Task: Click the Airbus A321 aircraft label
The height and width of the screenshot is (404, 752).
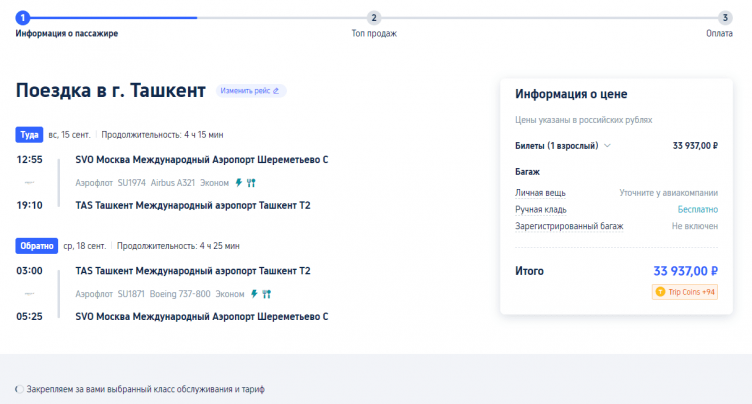Action: point(173,183)
